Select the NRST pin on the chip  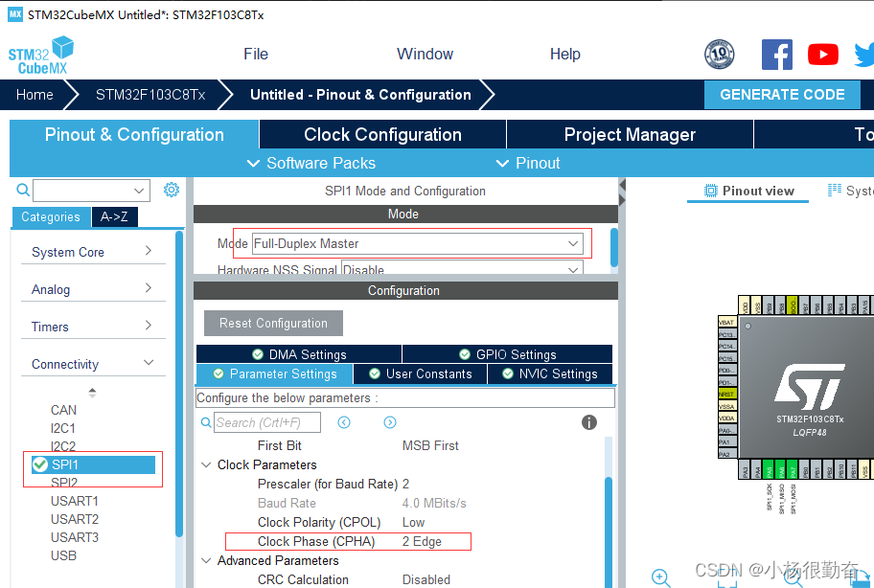point(727,394)
